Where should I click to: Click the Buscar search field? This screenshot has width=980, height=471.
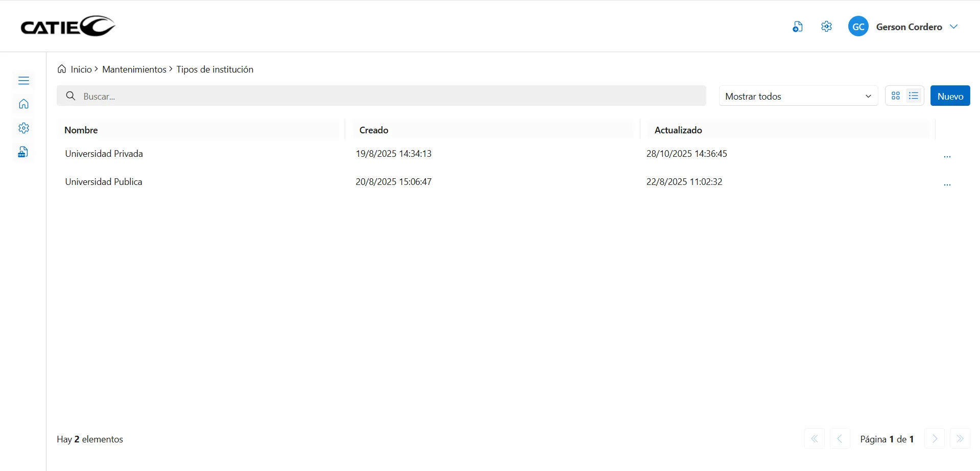click(x=388, y=96)
